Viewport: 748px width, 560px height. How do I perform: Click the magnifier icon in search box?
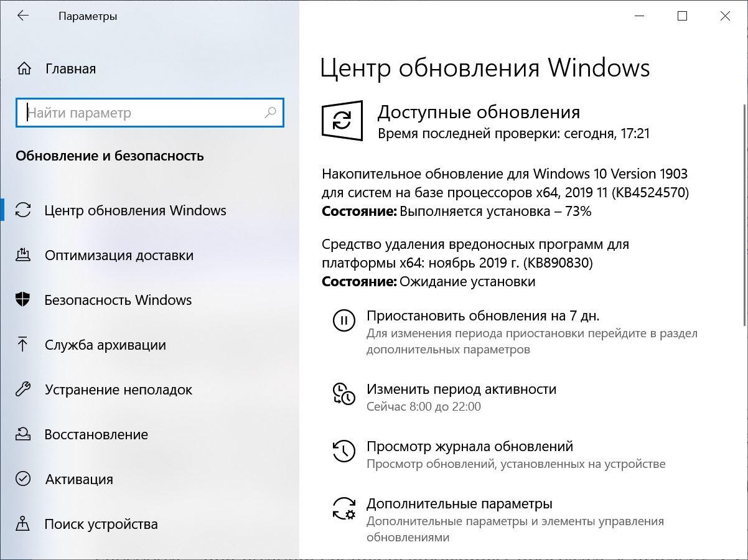click(270, 113)
